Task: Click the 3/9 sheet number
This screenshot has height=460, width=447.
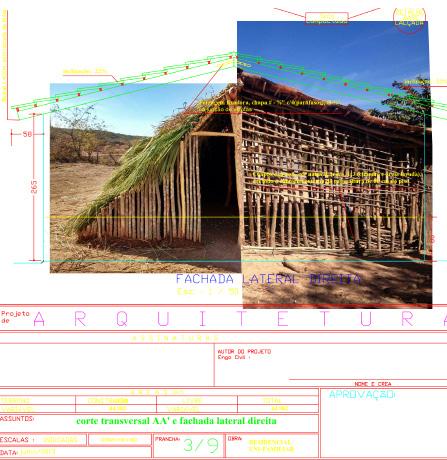Action: click(201, 445)
